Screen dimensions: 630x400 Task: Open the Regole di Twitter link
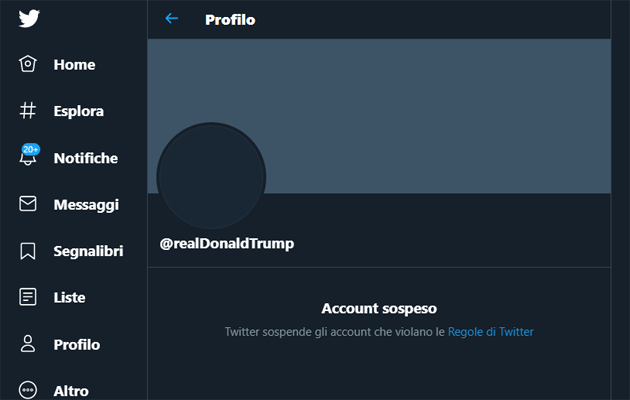(x=490, y=331)
